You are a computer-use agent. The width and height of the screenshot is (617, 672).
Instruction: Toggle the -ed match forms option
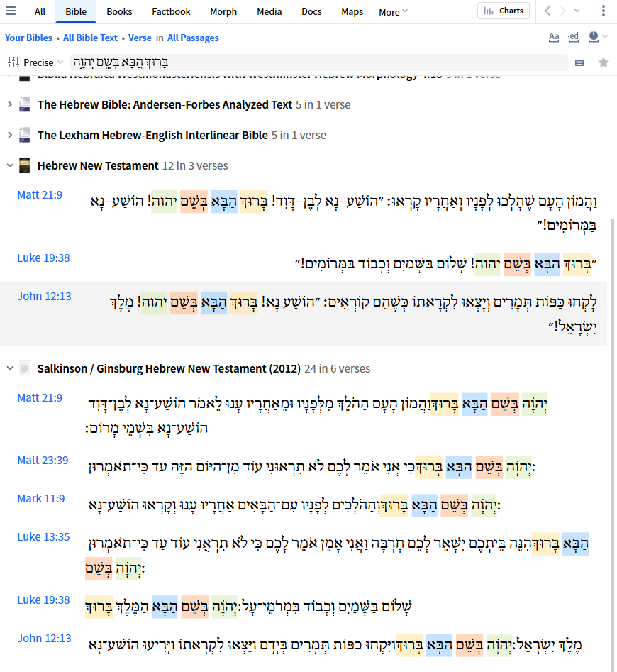573,37
